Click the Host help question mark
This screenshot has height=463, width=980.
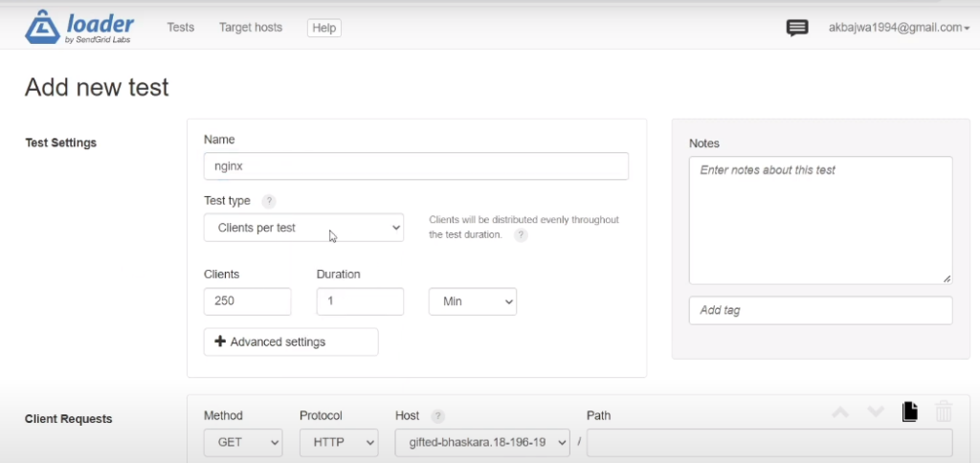coord(438,416)
